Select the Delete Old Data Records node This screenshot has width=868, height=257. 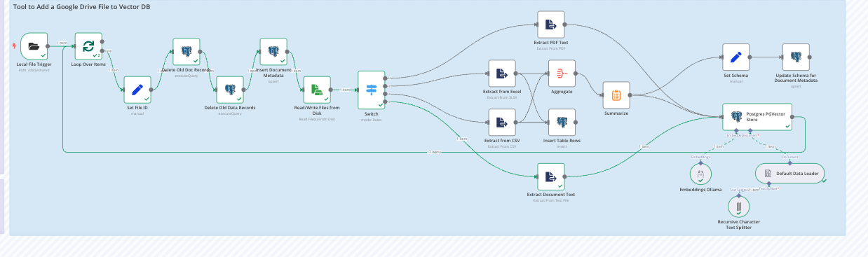click(x=229, y=90)
